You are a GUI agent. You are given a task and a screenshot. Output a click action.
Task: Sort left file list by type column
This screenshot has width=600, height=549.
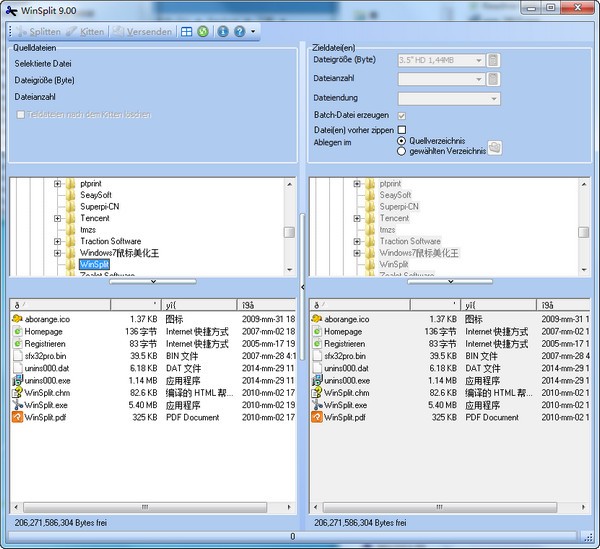tap(199, 305)
